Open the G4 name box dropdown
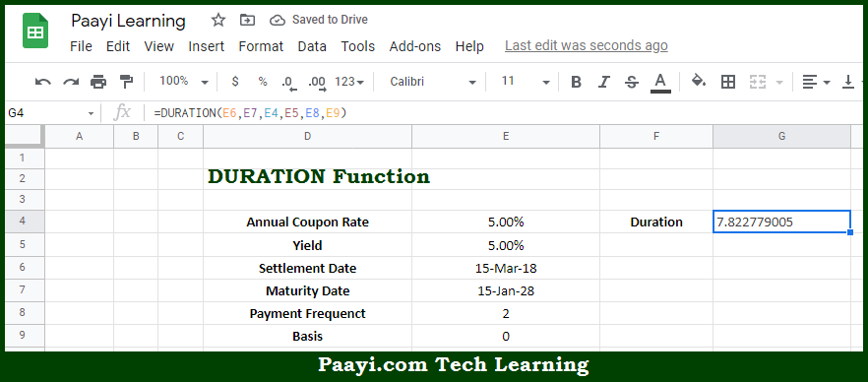This screenshot has width=868, height=382. tap(91, 113)
